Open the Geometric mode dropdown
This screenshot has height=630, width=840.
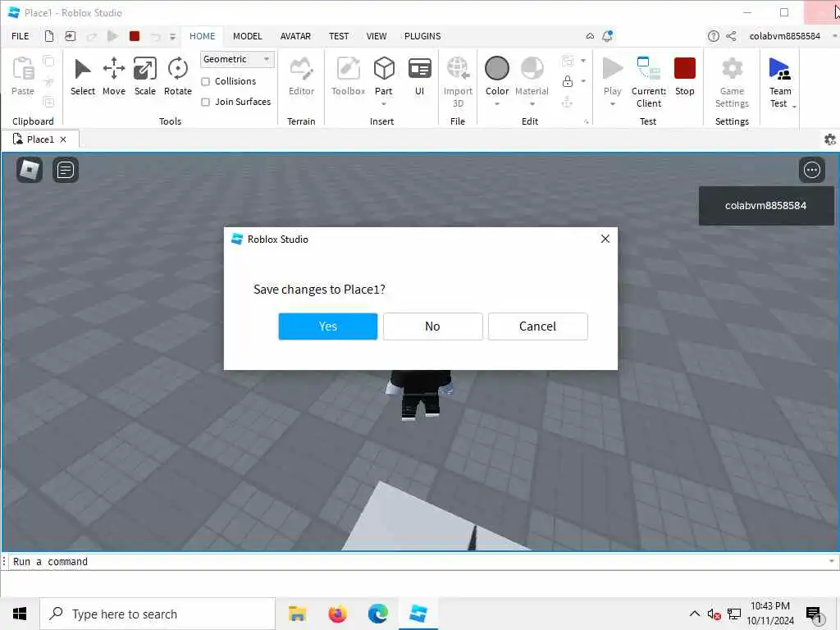pos(237,59)
